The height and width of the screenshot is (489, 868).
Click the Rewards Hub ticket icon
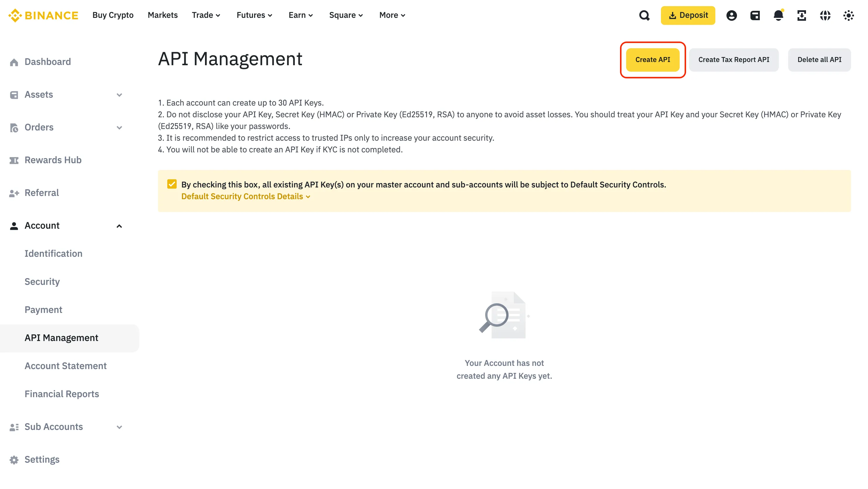(14, 160)
